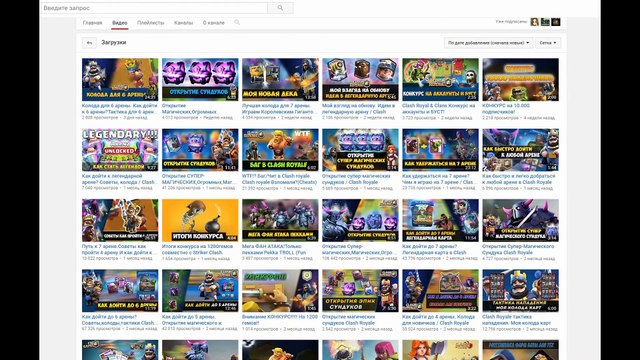Viewport: 640px width, 360px height.
Task: Open the title Clash Royale тактика нападения
Action: (516, 320)
